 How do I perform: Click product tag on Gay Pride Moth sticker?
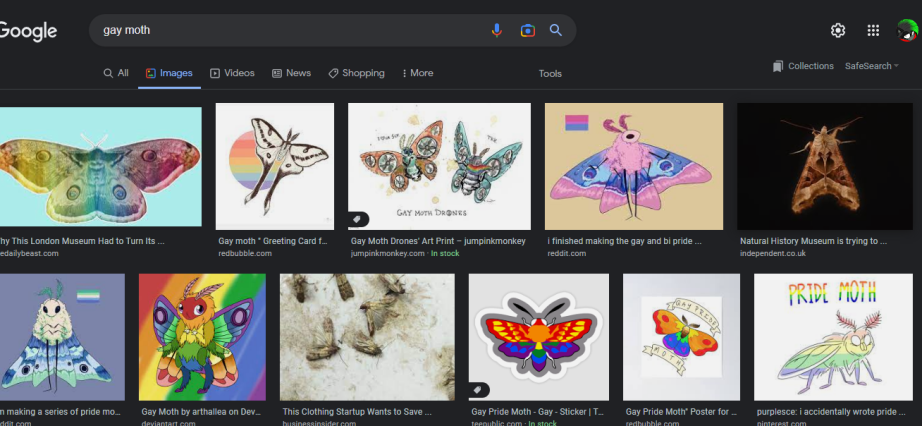(x=479, y=390)
